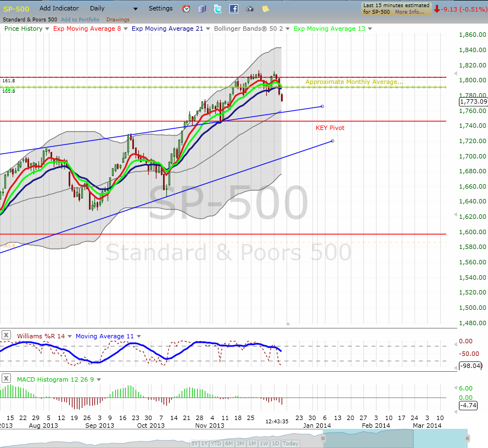Close the Williams %R indicator panel
488x448 pixels.
[6, 335]
